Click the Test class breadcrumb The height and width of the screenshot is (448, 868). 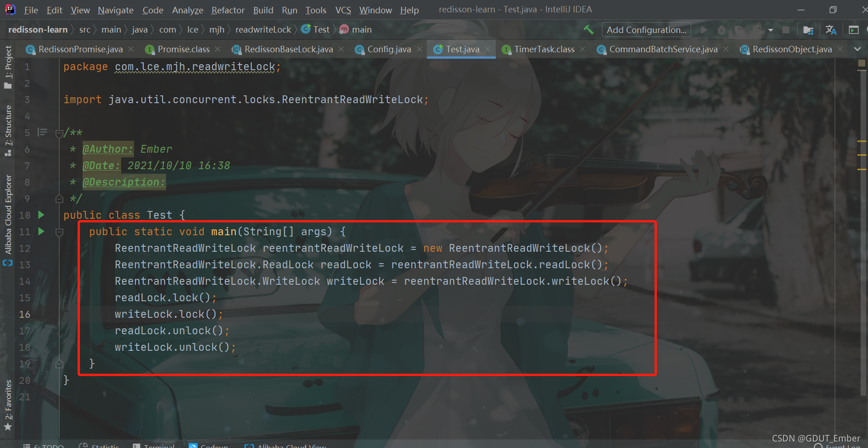(315, 30)
